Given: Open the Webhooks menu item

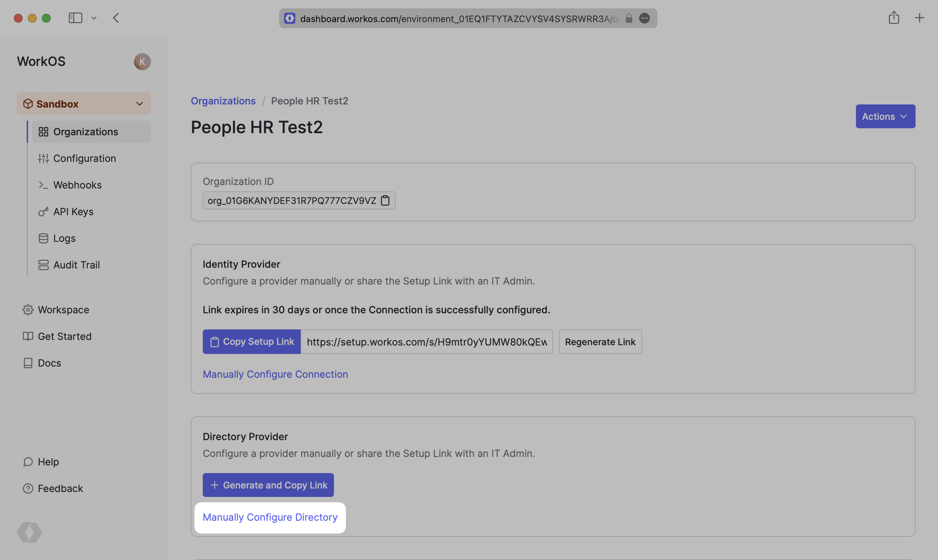Looking at the screenshot, I should click(x=78, y=185).
